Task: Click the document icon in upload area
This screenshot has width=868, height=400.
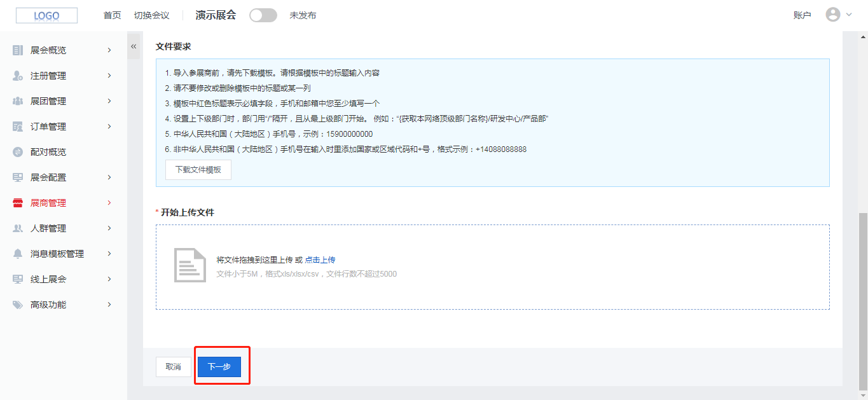Action: 190,265
